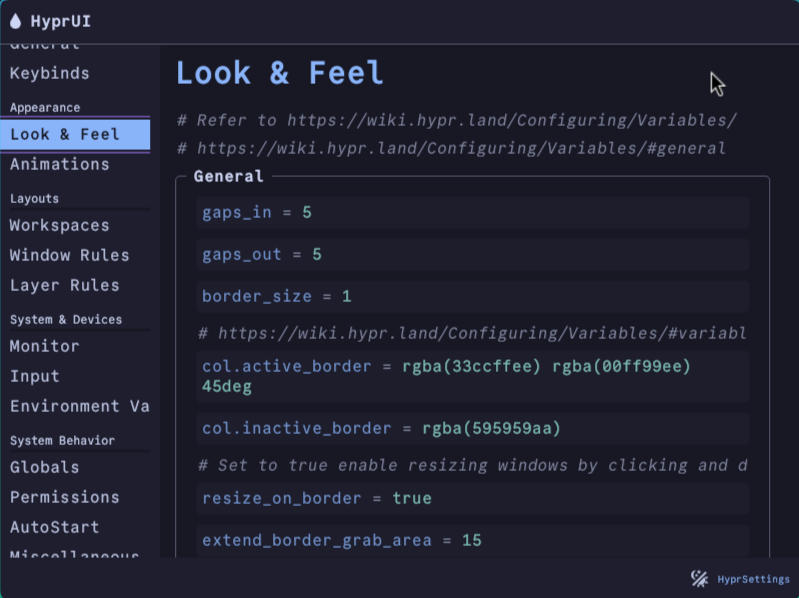Open Monitor settings
The width and height of the screenshot is (799, 598).
(x=44, y=346)
